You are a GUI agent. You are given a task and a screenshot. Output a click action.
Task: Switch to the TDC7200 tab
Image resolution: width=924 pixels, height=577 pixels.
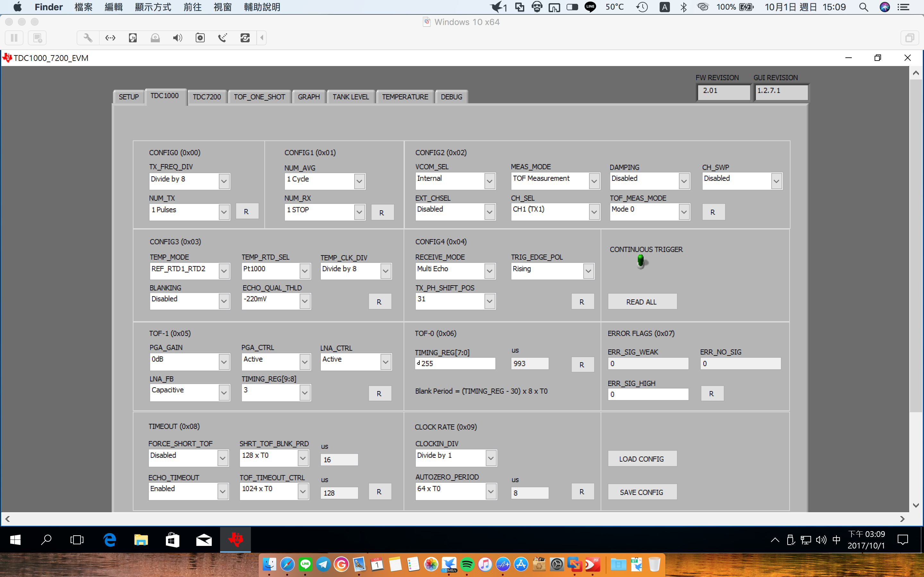point(207,97)
